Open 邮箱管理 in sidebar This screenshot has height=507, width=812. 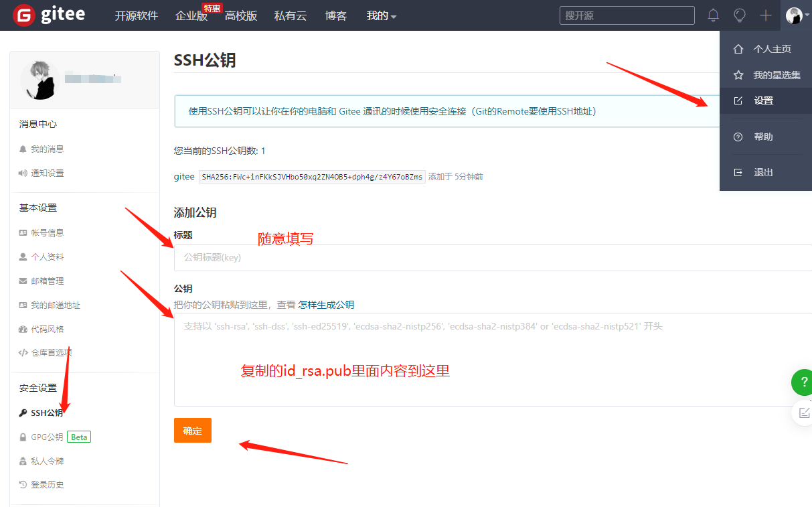coord(48,281)
